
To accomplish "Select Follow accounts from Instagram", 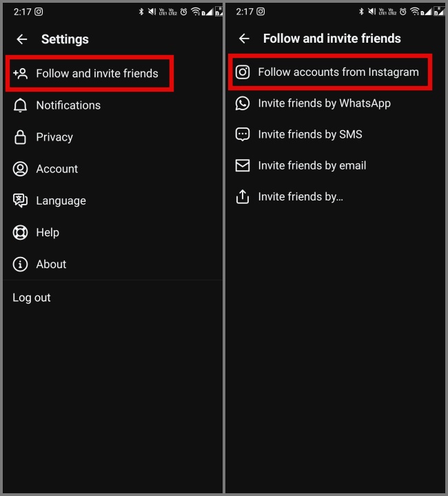I will pyautogui.click(x=330, y=72).
